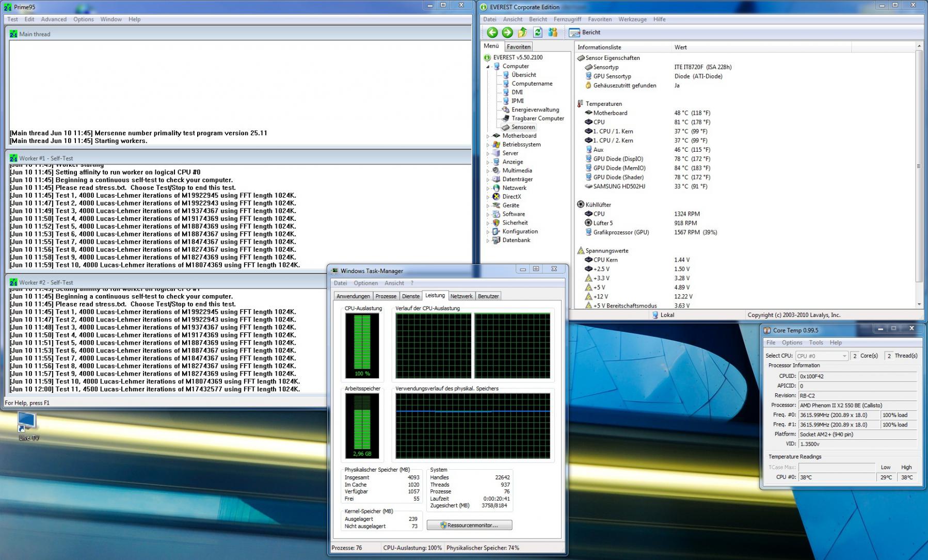Open the Advanced menu in Prime95
Screen dimensions: 928x560
pyautogui.click(x=54, y=19)
